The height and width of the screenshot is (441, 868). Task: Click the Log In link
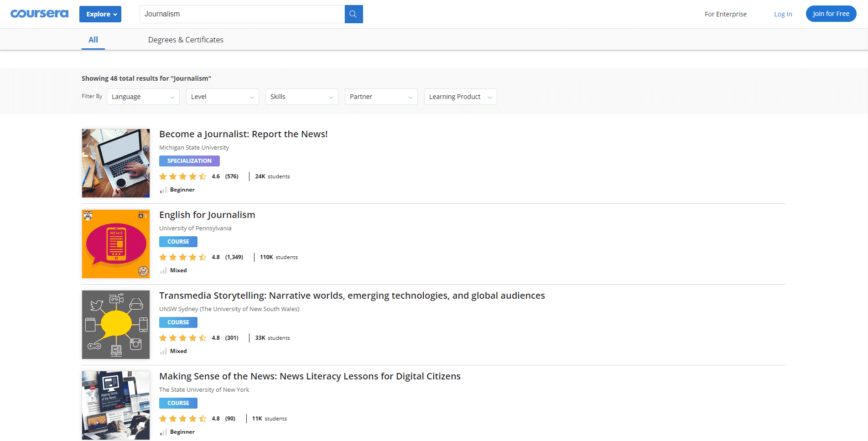783,14
